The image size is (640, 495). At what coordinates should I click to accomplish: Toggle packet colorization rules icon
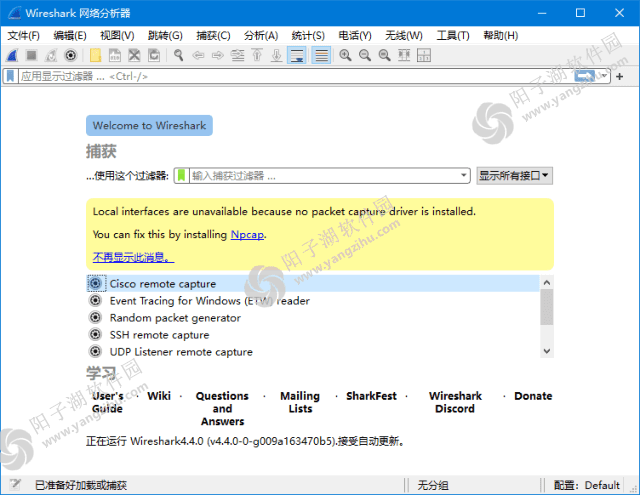tap(321, 55)
